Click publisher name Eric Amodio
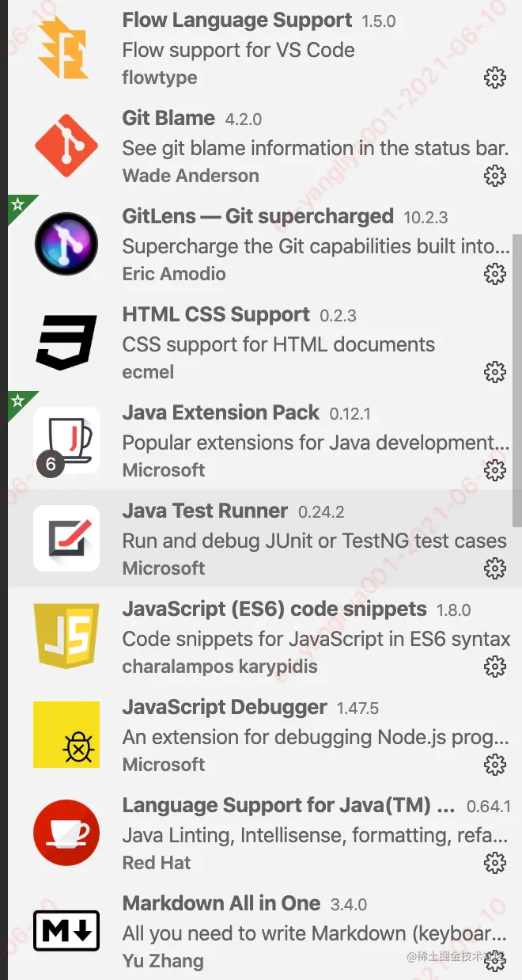 click(x=174, y=274)
